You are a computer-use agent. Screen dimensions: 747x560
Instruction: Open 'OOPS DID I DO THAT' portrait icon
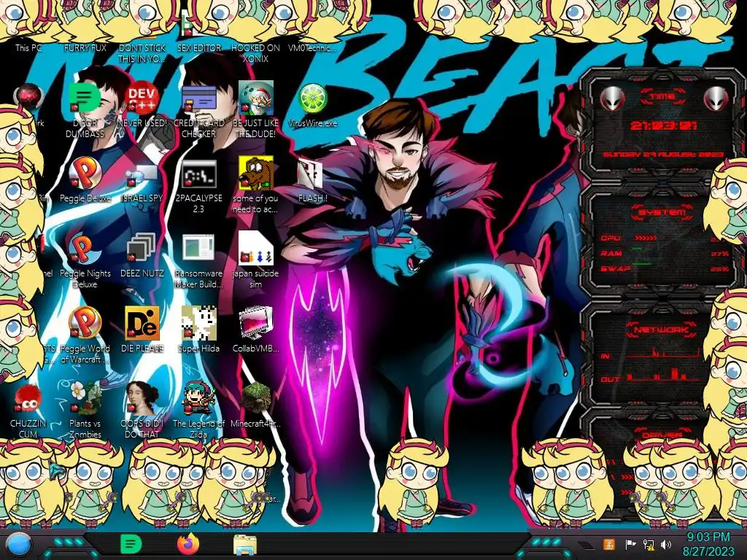142,398
